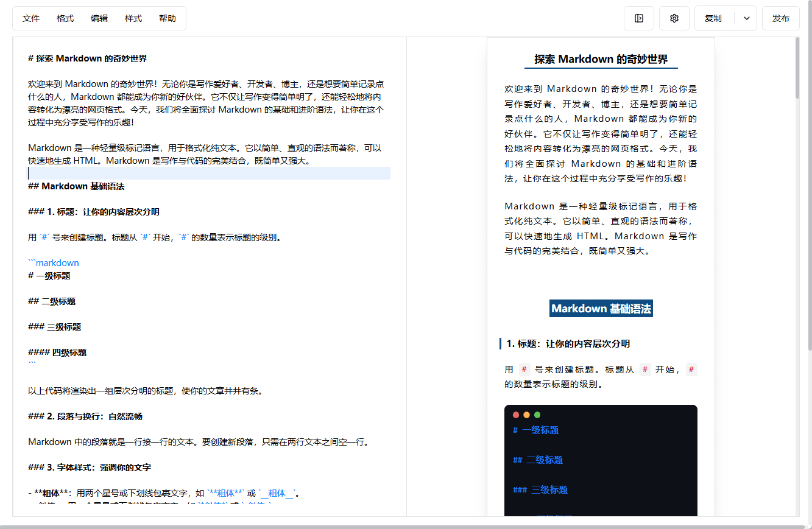Viewport: 812px width, 529px height.
Task: Click the editor line 'Markdown 中的段落就是一行接一行的文本'
Action: [199, 442]
